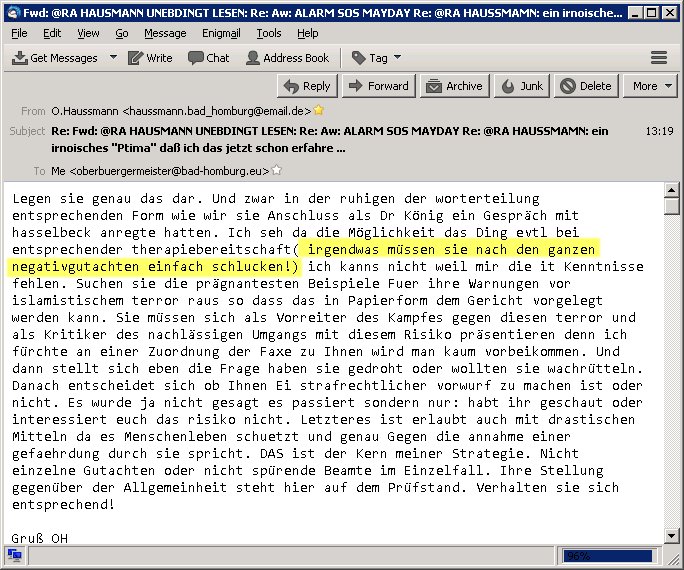684x570 pixels.
Task: Open the Help menu
Action: click(x=308, y=33)
